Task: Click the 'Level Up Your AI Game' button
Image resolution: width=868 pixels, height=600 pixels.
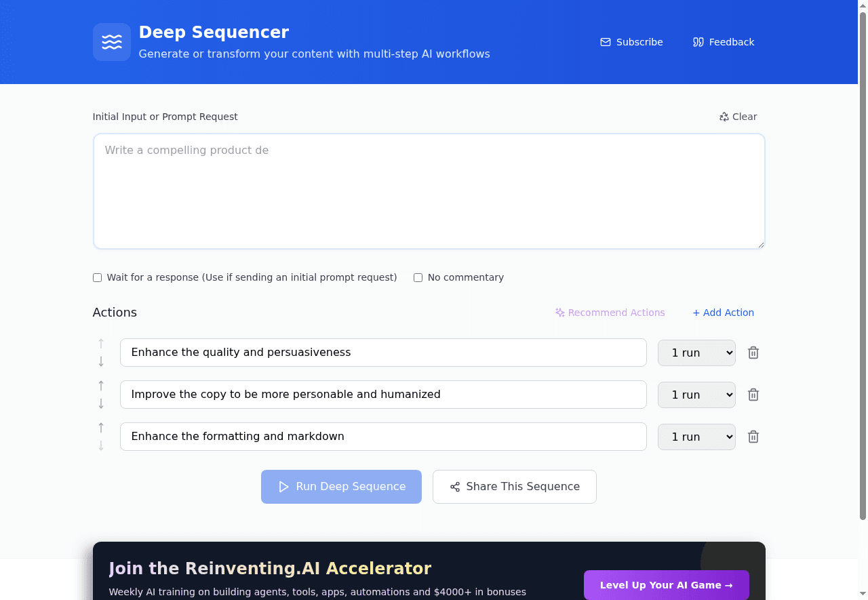Action: 666,585
